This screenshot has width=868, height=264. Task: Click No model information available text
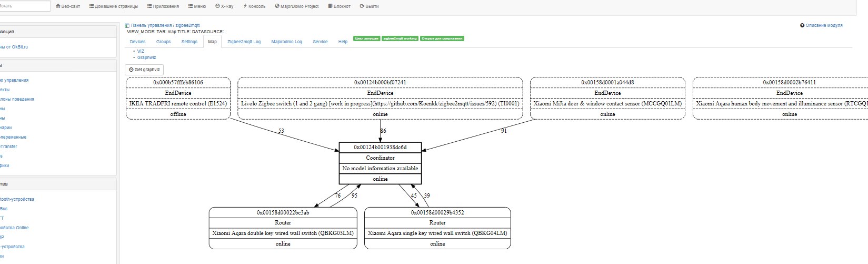[x=380, y=168]
